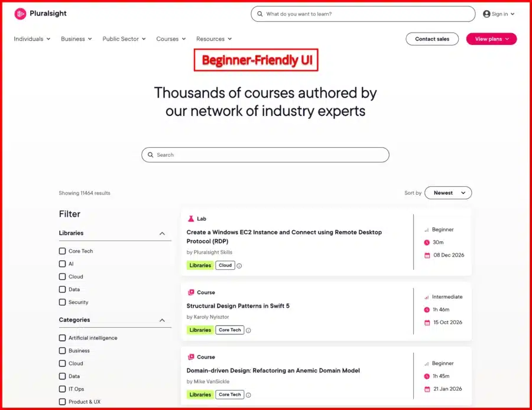Enable the Security library checkbox
Screen dimensions: 532x410
pyautogui.click(x=62, y=302)
